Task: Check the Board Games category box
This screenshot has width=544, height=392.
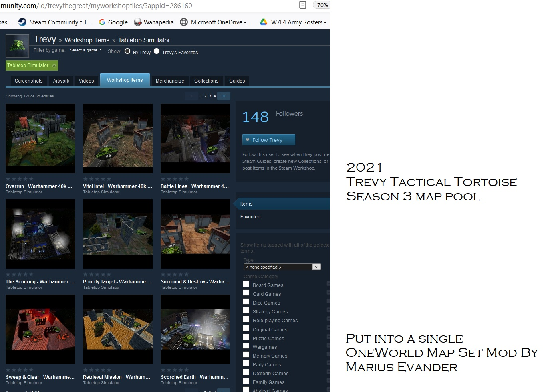Action: pyautogui.click(x=246, y=284)
